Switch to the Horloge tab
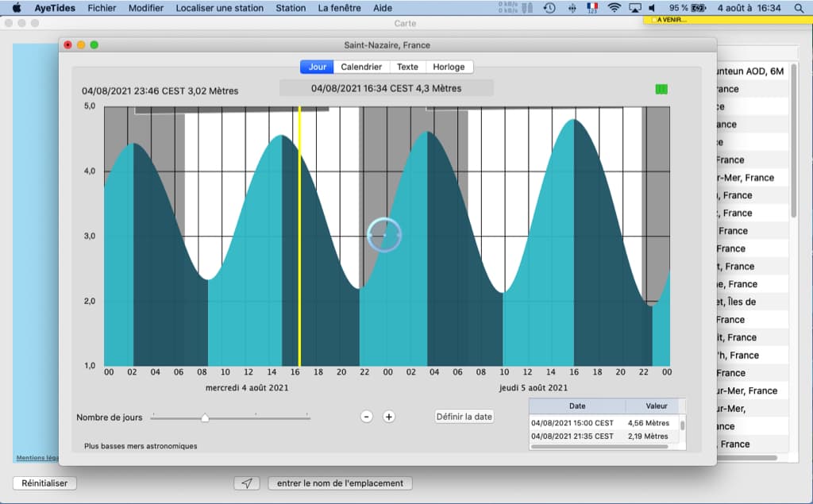813x504 pixels. (x=449, y=67)
